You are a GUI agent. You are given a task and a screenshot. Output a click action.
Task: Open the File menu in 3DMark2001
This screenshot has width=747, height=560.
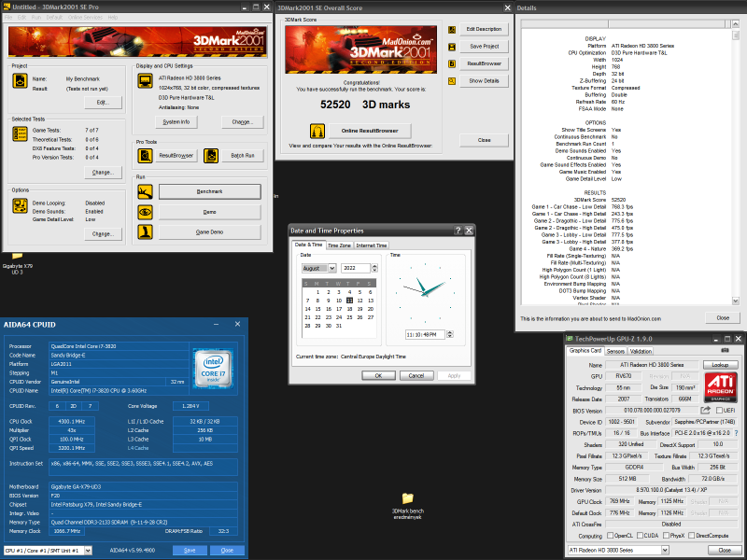point(8,18)
